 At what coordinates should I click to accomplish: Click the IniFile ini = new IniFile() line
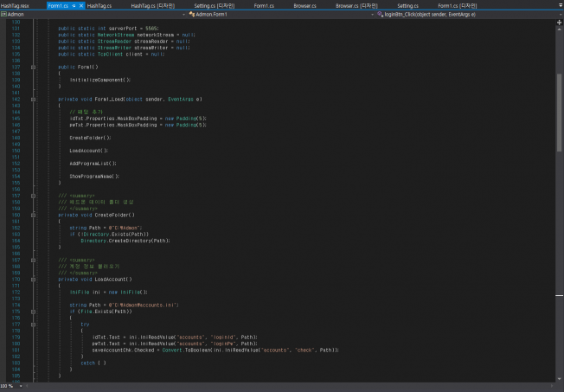click(109, 292)
